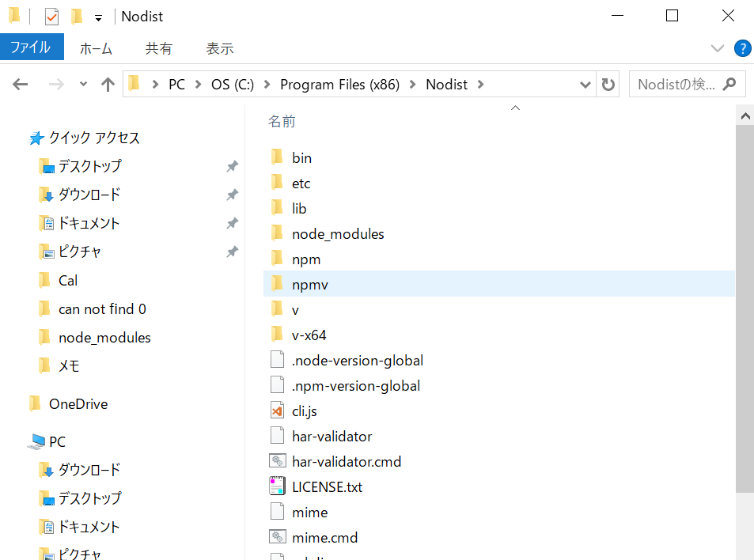Collapse the ribbon with the chevron
This screenshot has width=754, height=560.
[717, 48]
